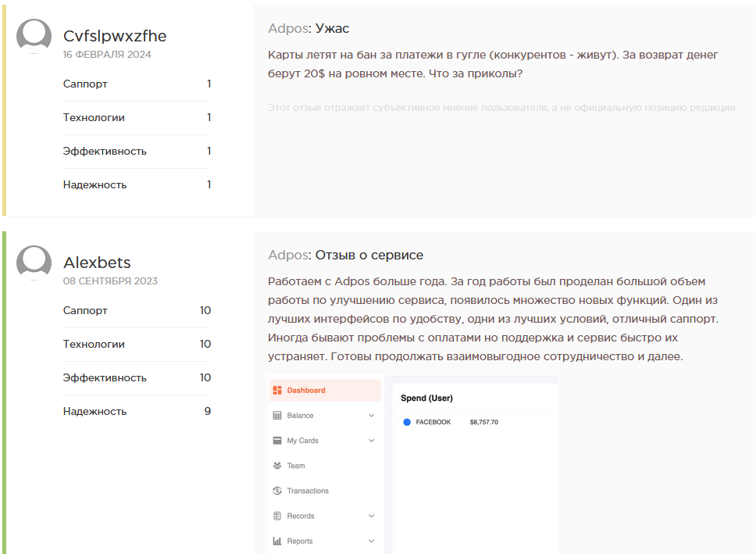Open the Balance menu item

pos(325,416)
